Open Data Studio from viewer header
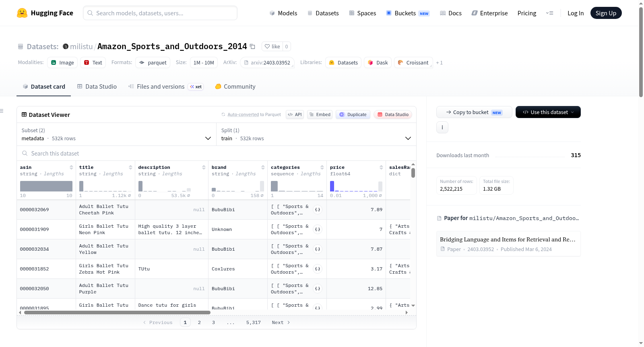Viewport: 644px width, 347px height. [393, 114]
